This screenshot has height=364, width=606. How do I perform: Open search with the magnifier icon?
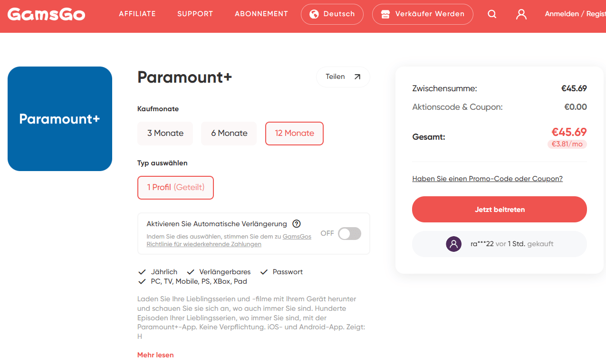[492, 14]
